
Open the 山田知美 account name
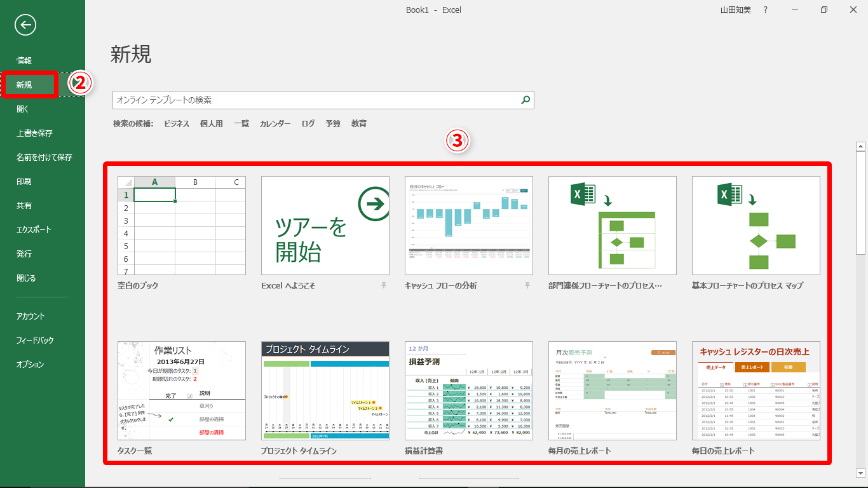coord(735,10)
